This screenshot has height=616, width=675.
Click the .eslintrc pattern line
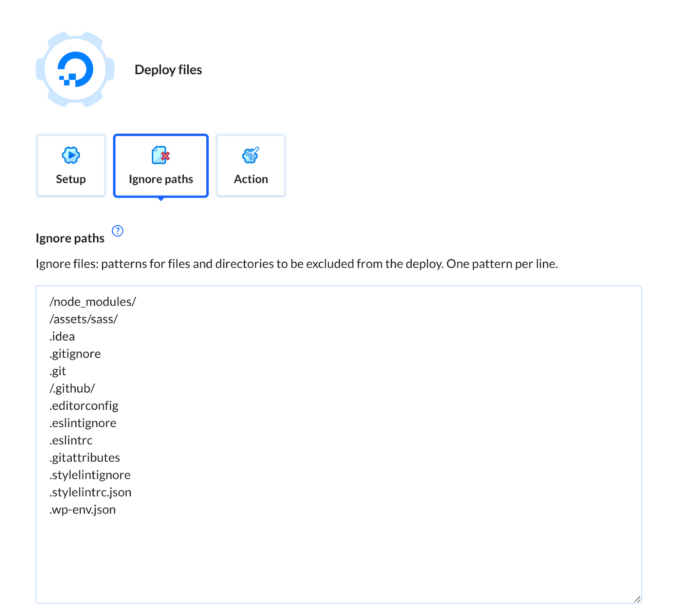(x=71, y=440)
